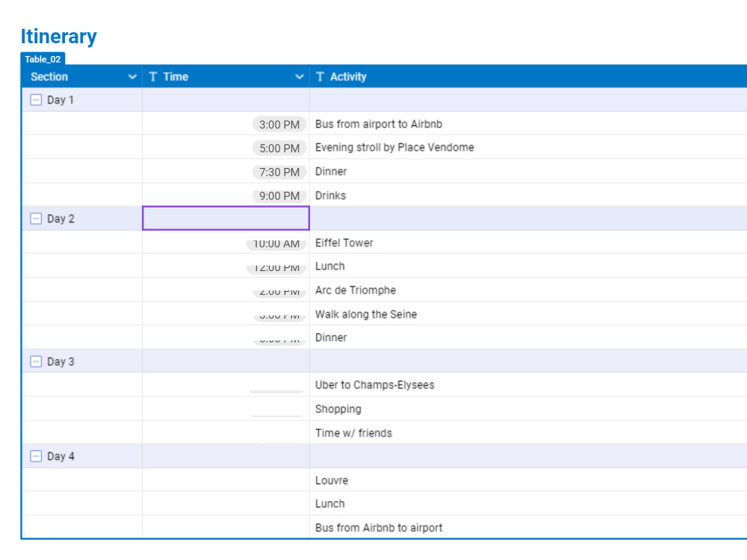Click the 'Day 2' section label
The width and height of the screenshot is (747, 560).
pos(61,219)
